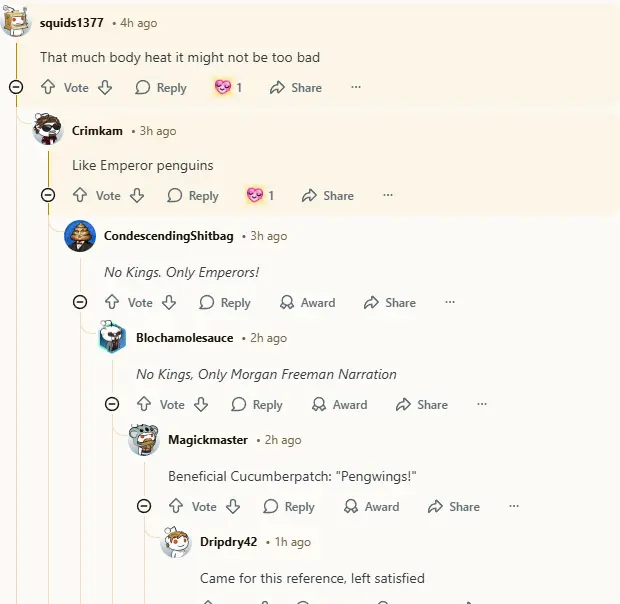
Task: Share Magickmaster's comment
Action: (x=453, y=507)
